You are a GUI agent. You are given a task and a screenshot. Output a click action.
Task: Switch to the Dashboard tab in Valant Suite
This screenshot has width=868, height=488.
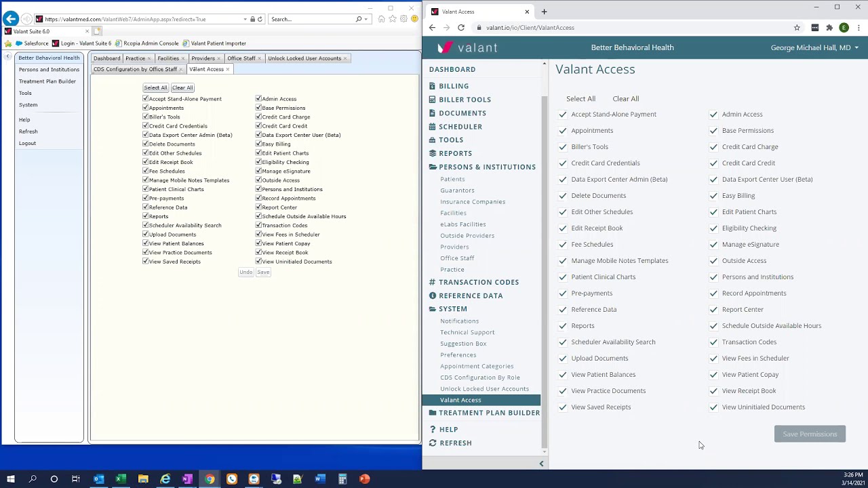(106, 58)
